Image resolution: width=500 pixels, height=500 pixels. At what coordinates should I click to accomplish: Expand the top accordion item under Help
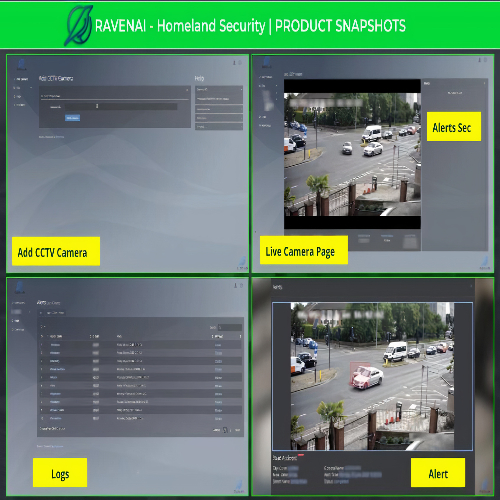tap(219, 90)
